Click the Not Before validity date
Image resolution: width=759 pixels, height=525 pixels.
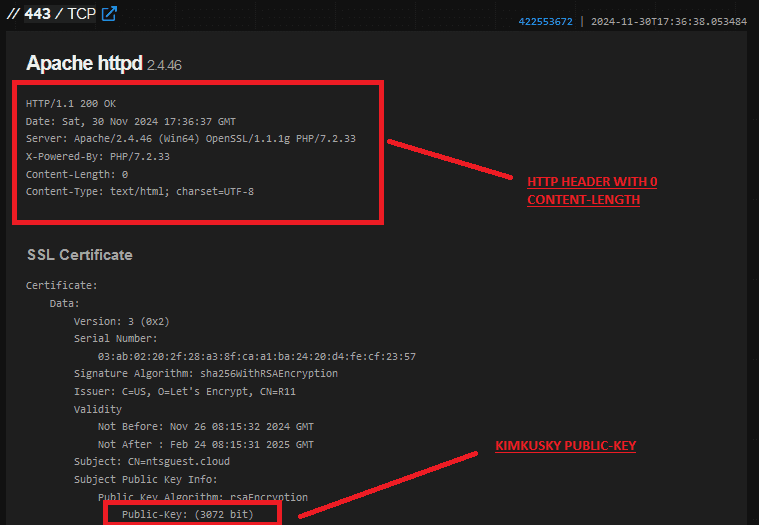click(x=205, y=426)
